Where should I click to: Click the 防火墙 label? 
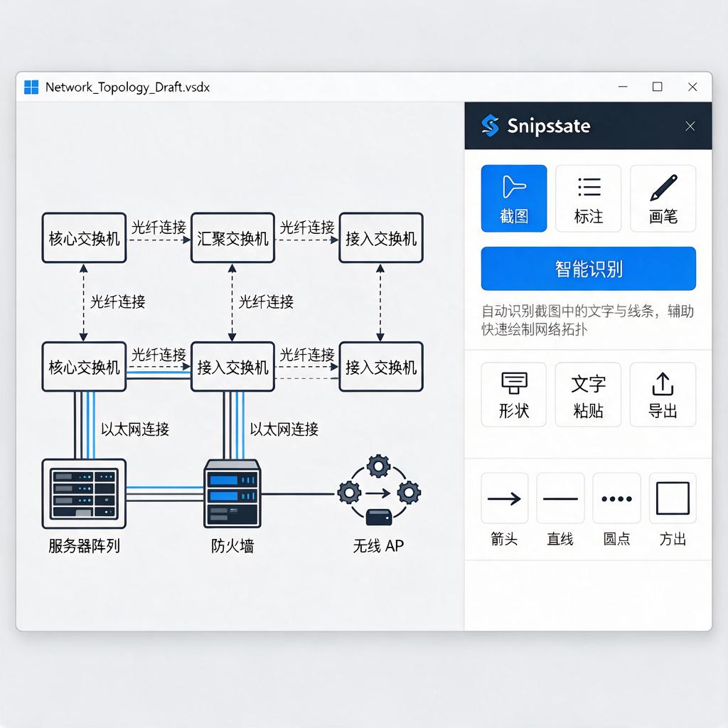click(x=232, y=545)
